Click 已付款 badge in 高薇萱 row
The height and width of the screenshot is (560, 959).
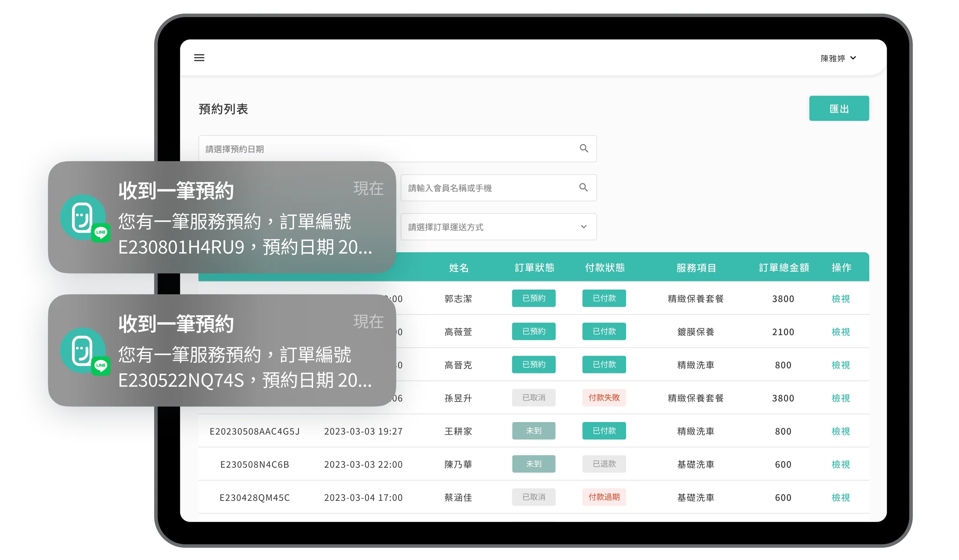(x=603, y=331)
